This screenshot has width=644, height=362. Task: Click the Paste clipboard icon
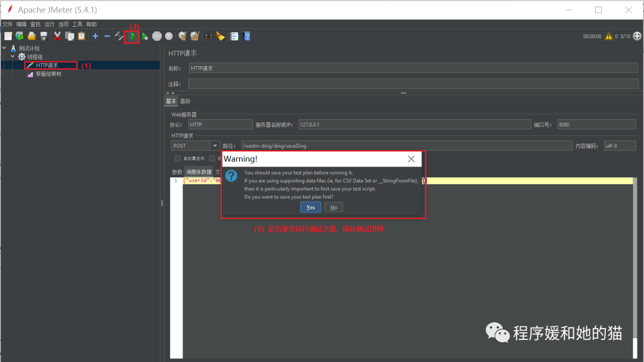(x=82, y=36)
